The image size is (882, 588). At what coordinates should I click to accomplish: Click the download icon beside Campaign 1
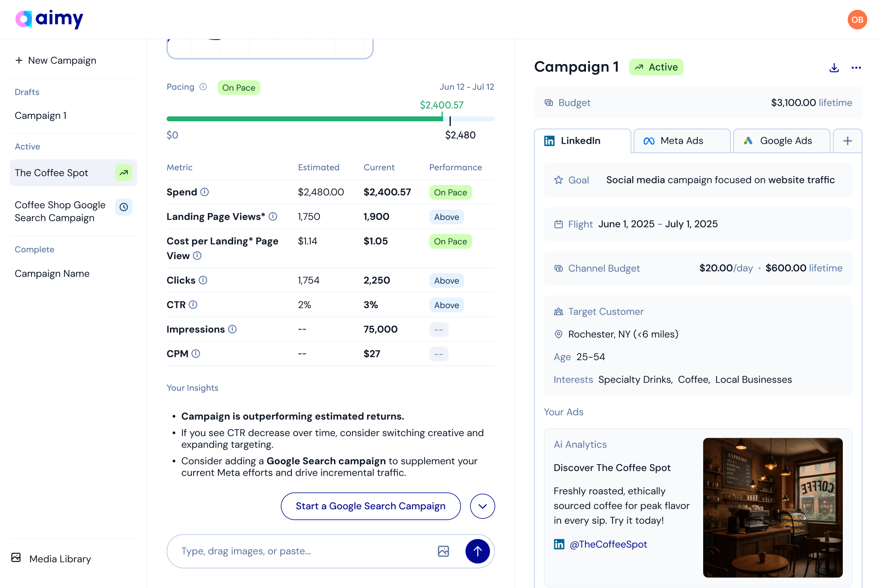[834, 68]
